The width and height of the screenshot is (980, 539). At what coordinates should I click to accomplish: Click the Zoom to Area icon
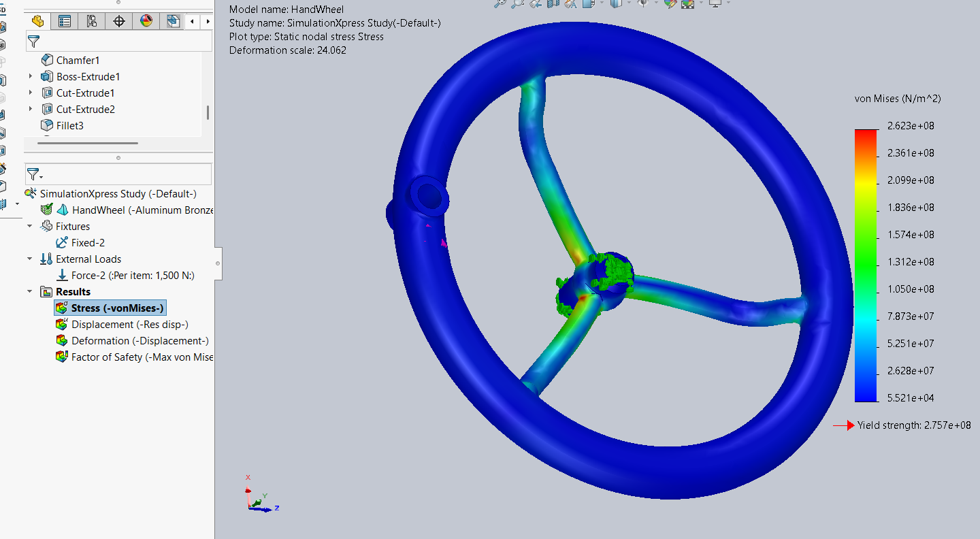[x=518, y=3]
